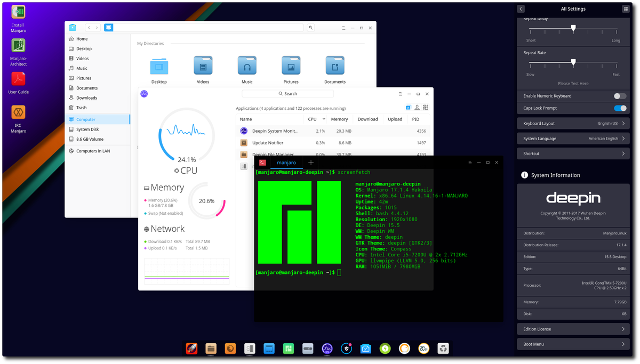The height and width of the screenshot is (364, 640).
Task: Go forward in the file manager
Action: [96, 27]
